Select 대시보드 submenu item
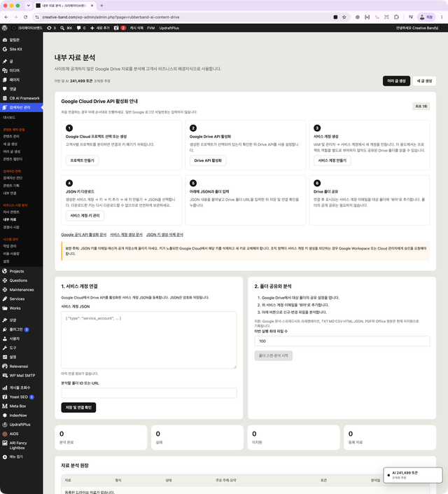The height and width of the screenshot is (494, 448). 9,118
